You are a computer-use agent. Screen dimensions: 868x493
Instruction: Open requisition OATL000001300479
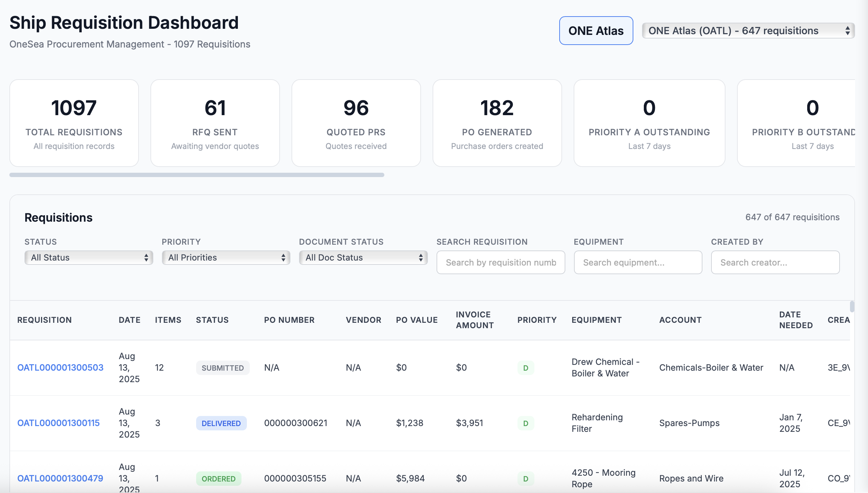tap(60, 478)
